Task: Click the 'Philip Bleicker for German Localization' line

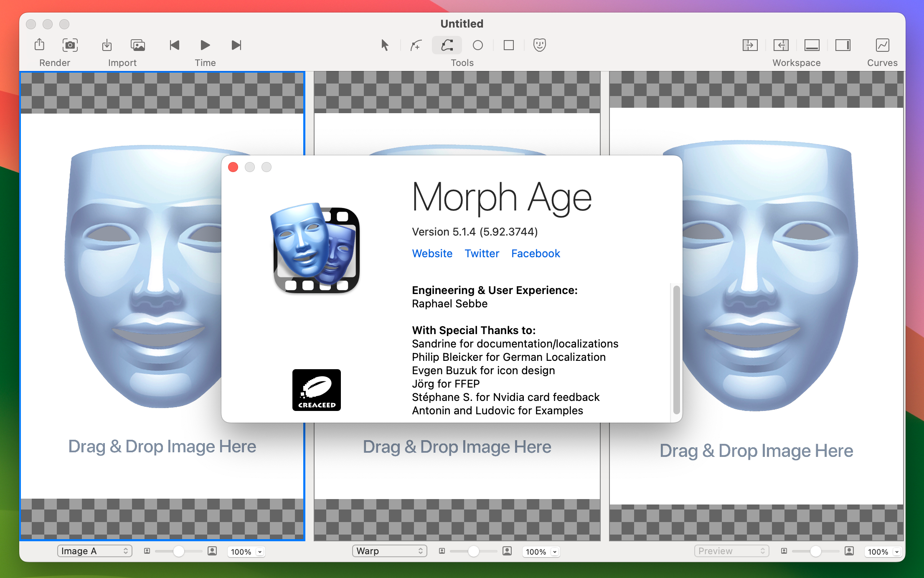Action: [x=509, y=357]
